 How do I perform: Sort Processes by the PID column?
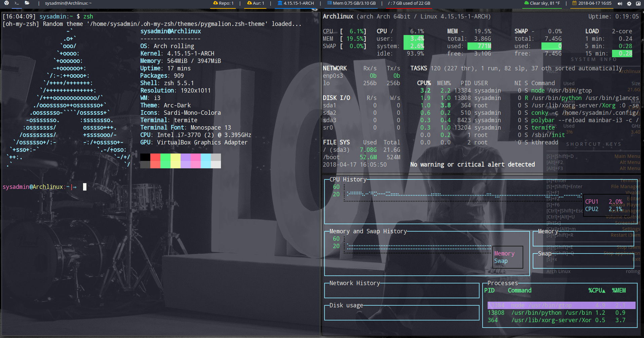click(x=490, y=290)
